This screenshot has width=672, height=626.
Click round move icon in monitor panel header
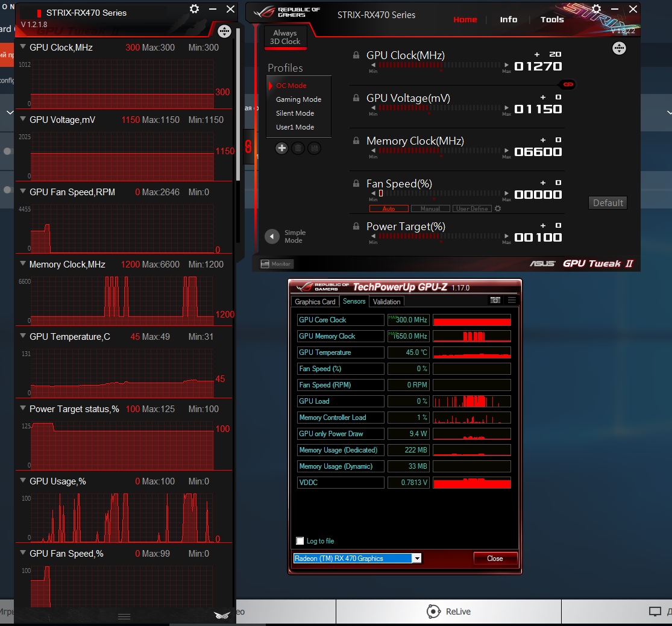pyautogui.click(x=224, y=31)
